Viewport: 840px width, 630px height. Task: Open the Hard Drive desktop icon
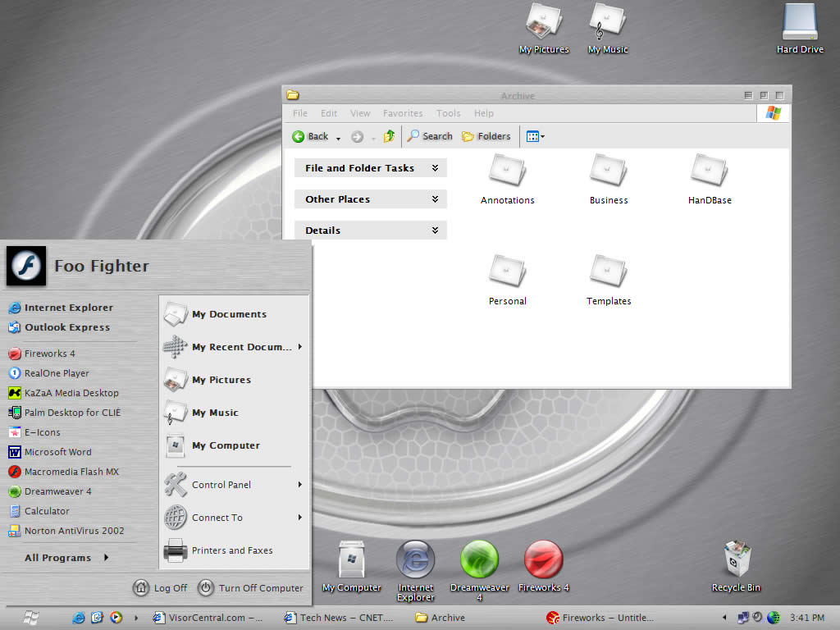coord(800,23)
